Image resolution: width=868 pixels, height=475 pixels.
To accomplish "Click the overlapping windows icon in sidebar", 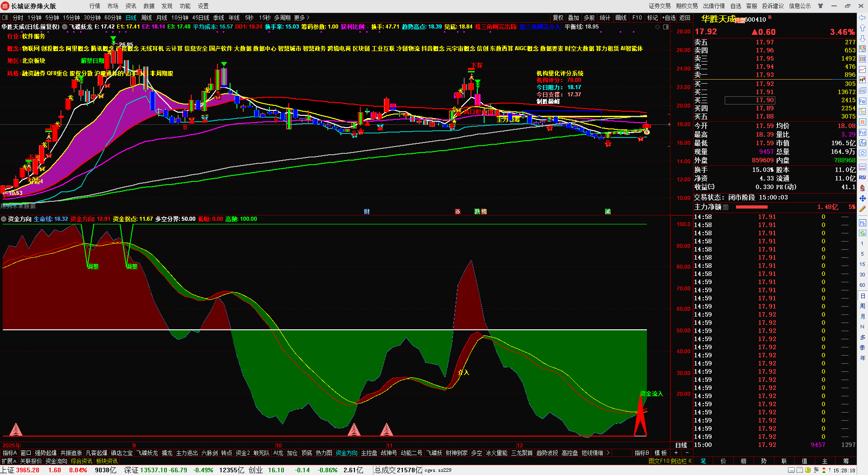I will point(862,90).
